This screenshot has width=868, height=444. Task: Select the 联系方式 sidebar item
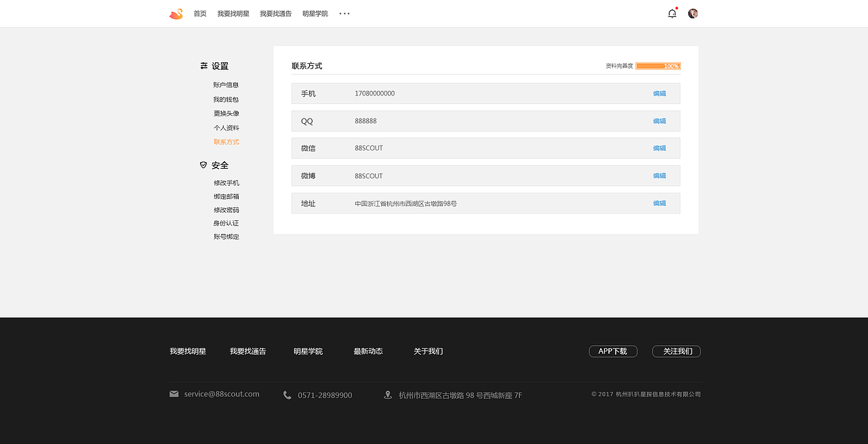226,142
